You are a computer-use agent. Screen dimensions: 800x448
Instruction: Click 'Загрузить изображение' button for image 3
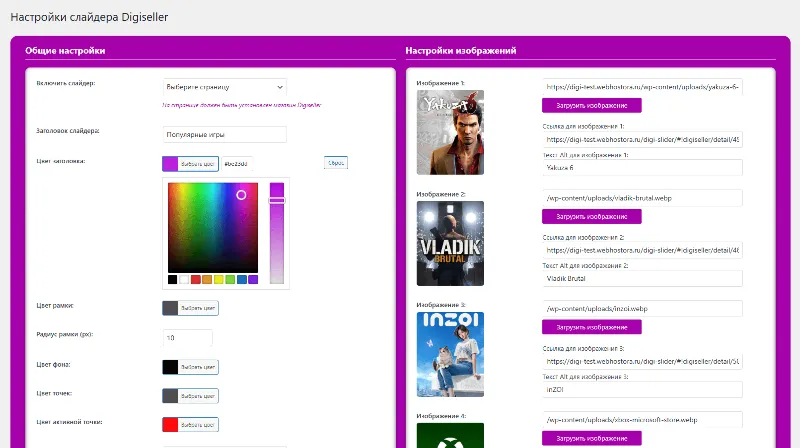pyautogui.click(x=591, y=327)
